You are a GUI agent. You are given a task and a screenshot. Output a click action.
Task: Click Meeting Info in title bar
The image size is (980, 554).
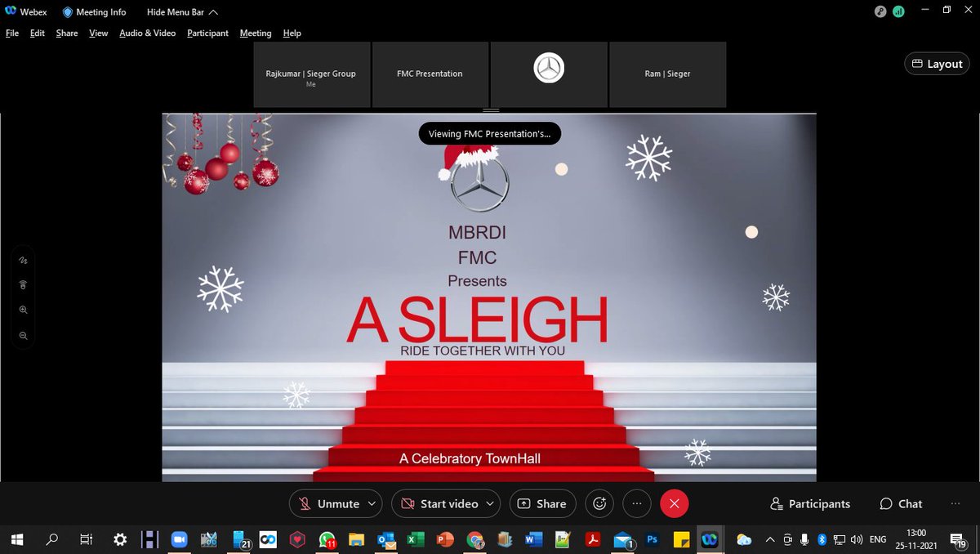point(94,12)
